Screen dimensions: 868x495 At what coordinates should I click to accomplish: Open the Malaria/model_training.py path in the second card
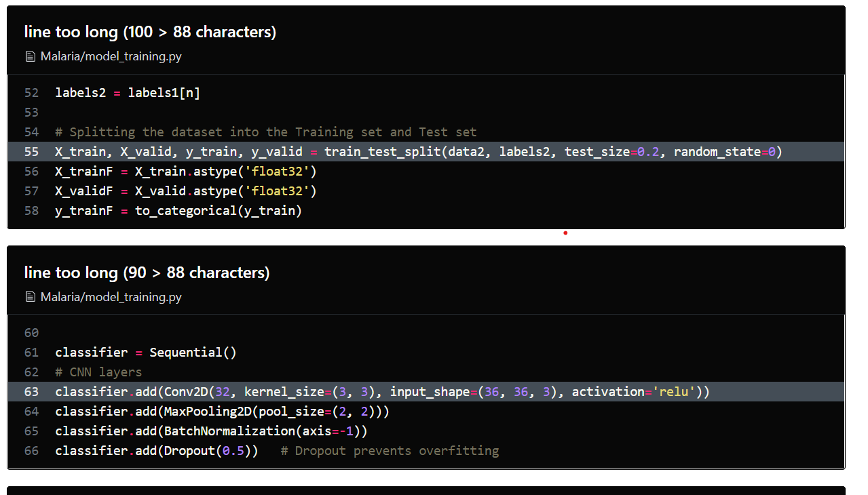point(111,297)
